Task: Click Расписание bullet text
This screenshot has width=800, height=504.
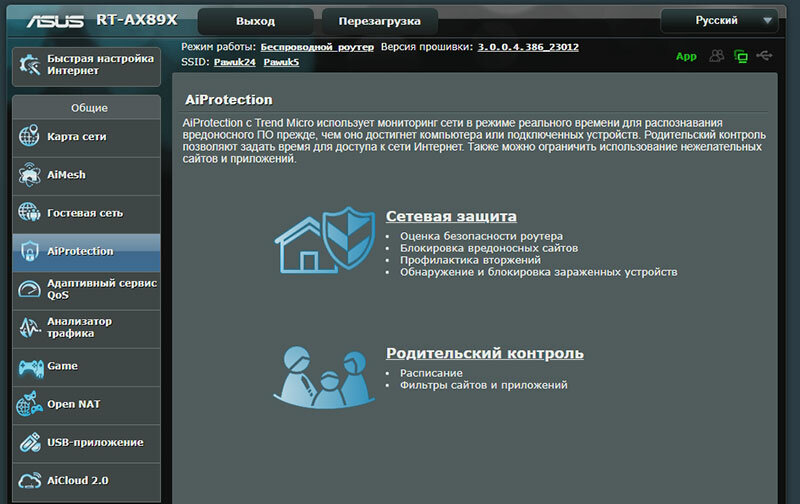Action: click(431, 373)
